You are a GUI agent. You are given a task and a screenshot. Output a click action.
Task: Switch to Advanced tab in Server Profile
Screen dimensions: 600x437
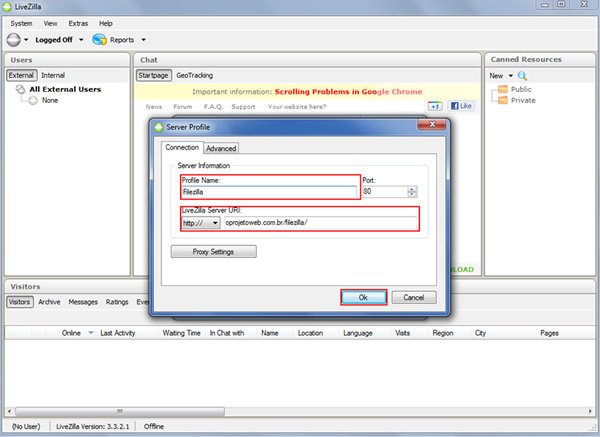221,148
